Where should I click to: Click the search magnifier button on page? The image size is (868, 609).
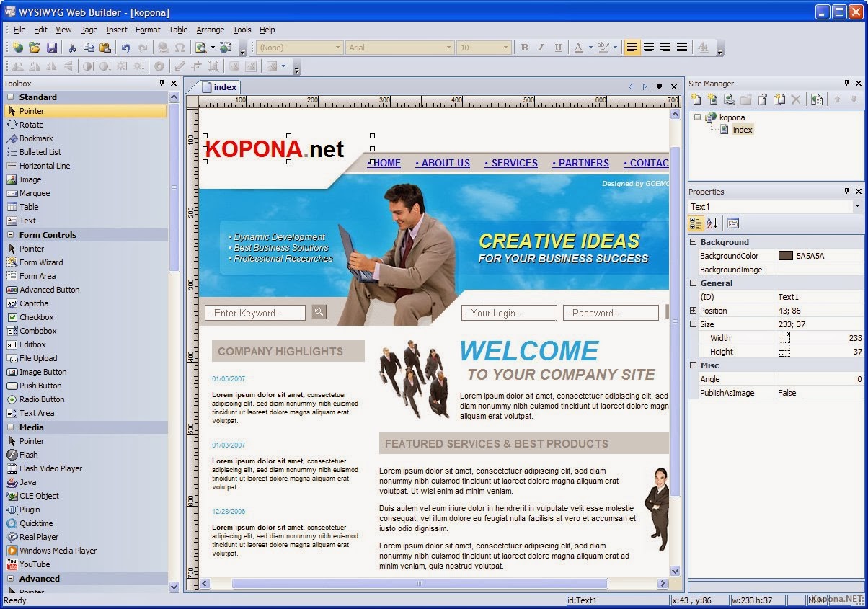click(x=319, y=312)
